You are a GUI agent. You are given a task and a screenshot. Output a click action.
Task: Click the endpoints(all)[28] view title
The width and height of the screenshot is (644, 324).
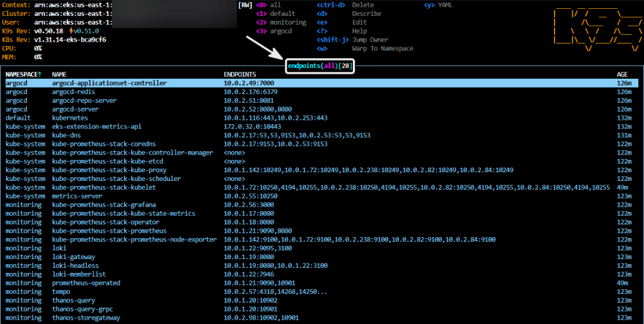coord(320,66)
